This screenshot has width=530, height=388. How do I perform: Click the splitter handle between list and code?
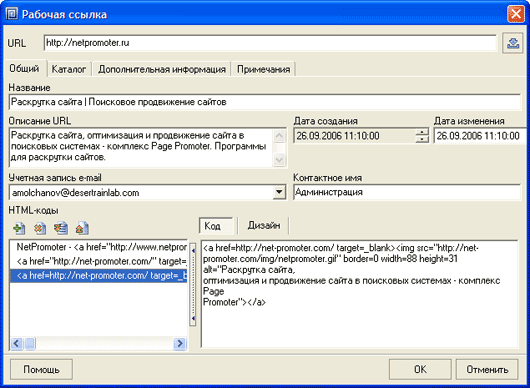point(193,284)
